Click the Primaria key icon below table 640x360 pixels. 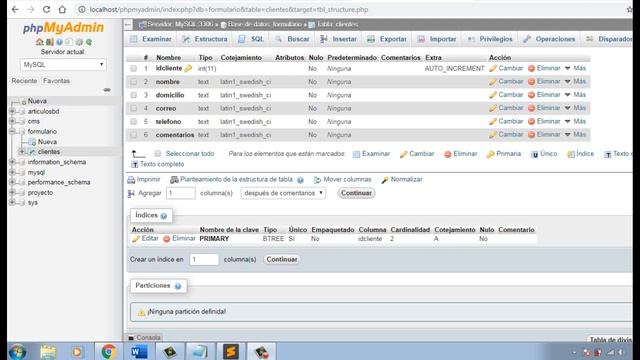coord(490,154)
